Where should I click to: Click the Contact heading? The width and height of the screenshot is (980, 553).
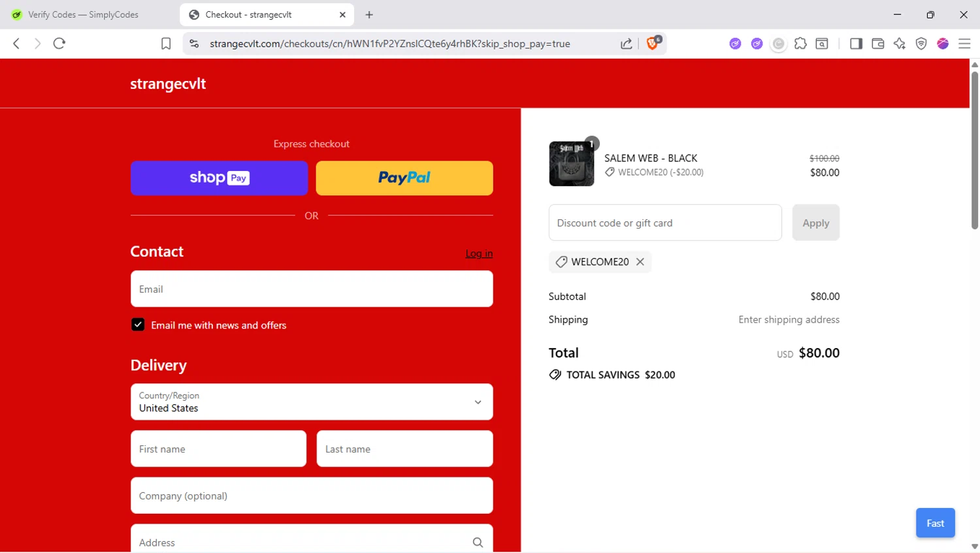[157, 251]
